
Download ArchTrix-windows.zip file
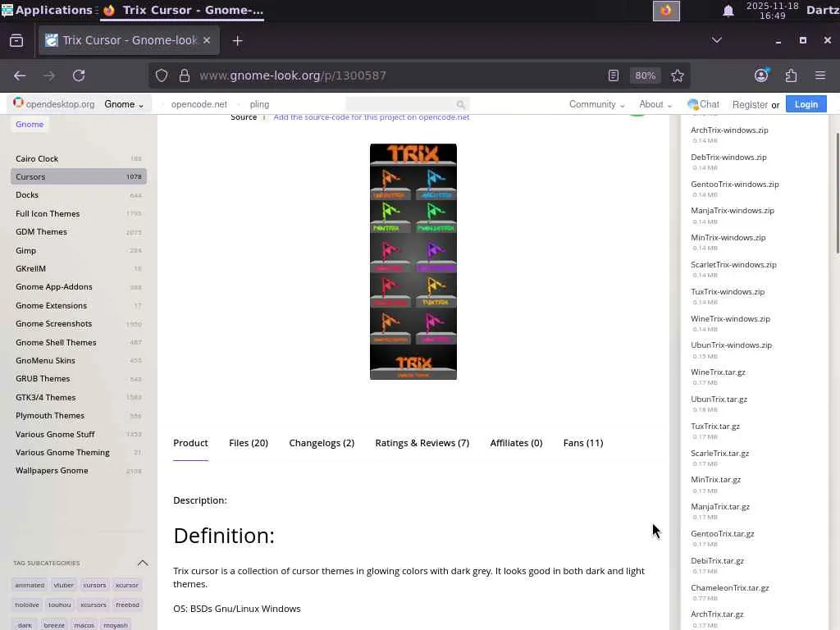point(729,130)
